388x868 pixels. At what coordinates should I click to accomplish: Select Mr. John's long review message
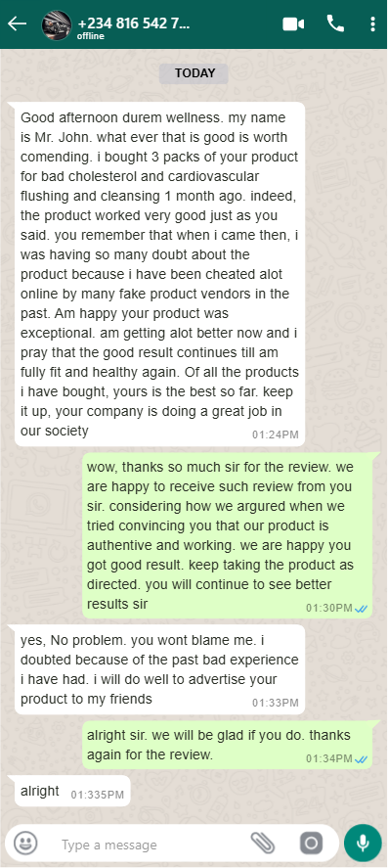click(159, 274)
